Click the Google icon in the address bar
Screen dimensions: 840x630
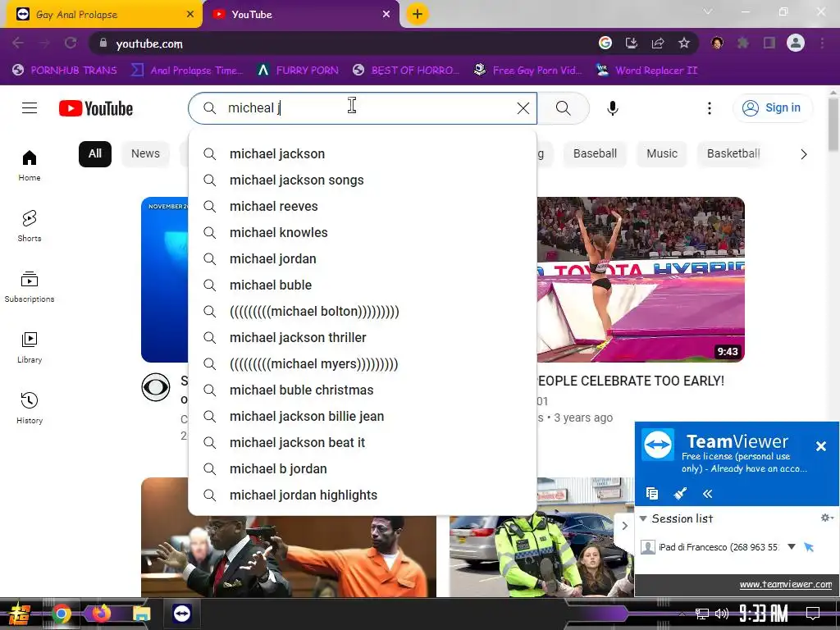click(x=605, y=43)
